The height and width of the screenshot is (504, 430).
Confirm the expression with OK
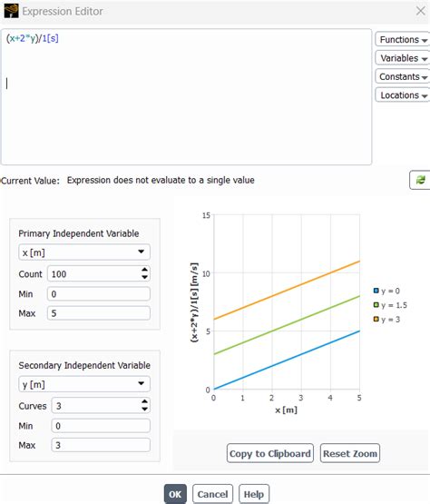[175, 494]
